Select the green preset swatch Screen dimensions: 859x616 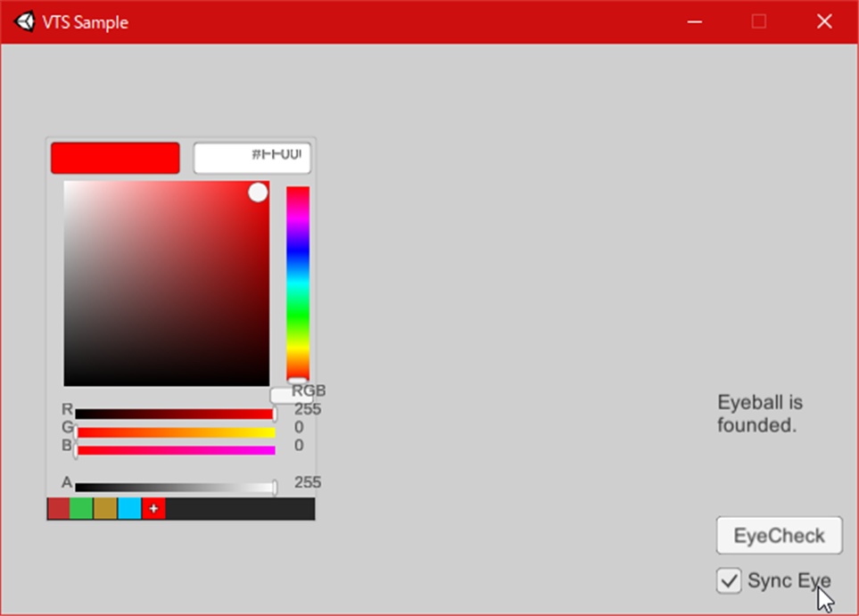pos(81,509)
